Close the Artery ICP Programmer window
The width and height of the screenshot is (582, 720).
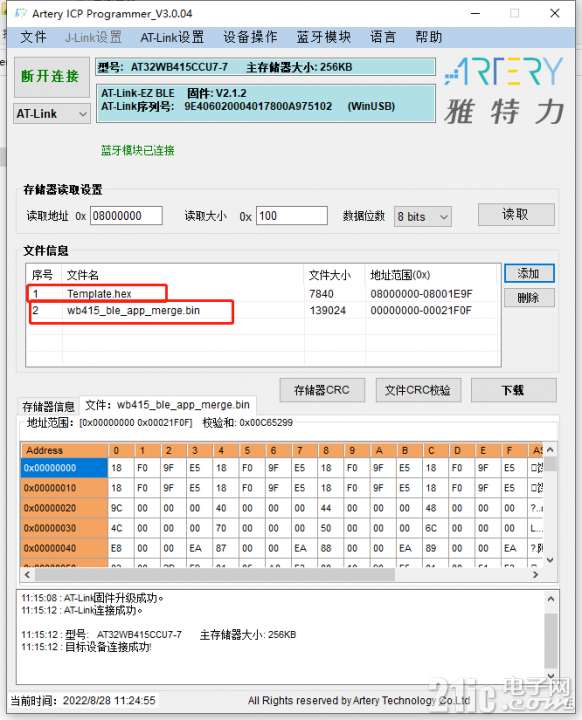(x=555, y=13)
